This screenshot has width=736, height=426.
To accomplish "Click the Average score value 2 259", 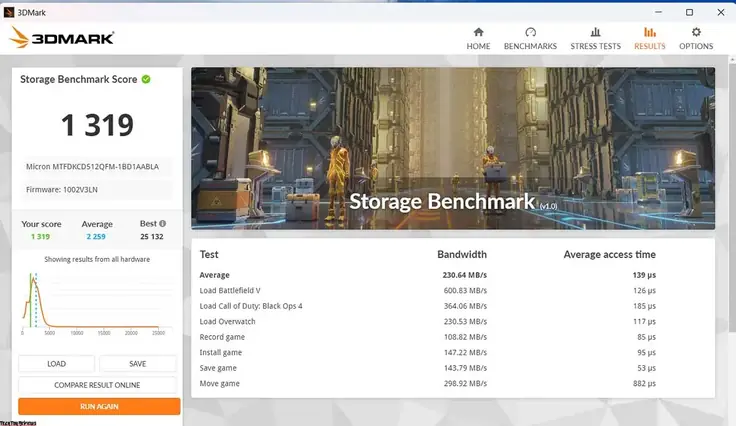I will coord(96,236).
